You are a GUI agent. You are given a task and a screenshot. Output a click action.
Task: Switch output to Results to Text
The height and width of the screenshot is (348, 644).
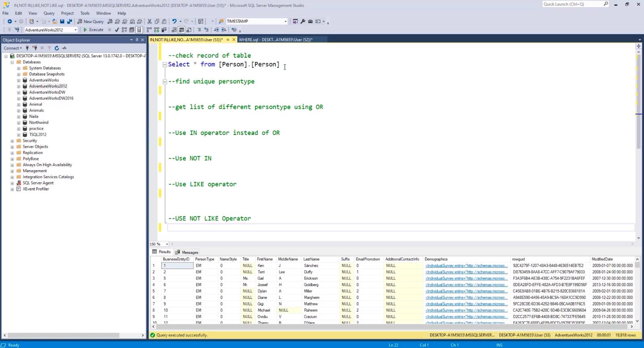tap(174, 30)
